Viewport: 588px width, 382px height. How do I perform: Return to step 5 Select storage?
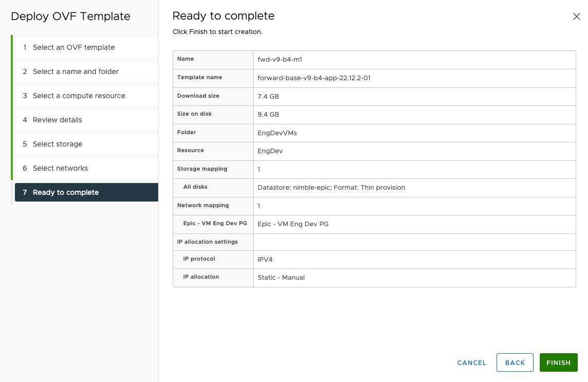[58, 144]
